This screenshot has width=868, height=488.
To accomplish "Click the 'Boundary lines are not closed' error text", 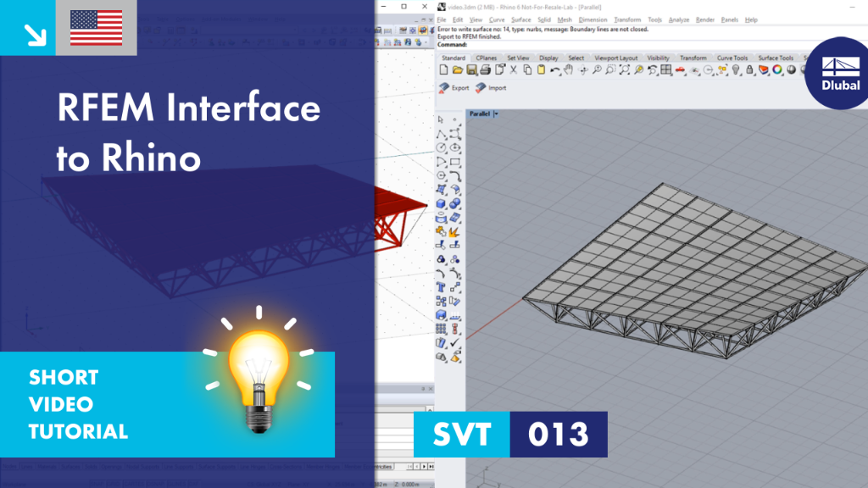I will (x=608, y=30).
